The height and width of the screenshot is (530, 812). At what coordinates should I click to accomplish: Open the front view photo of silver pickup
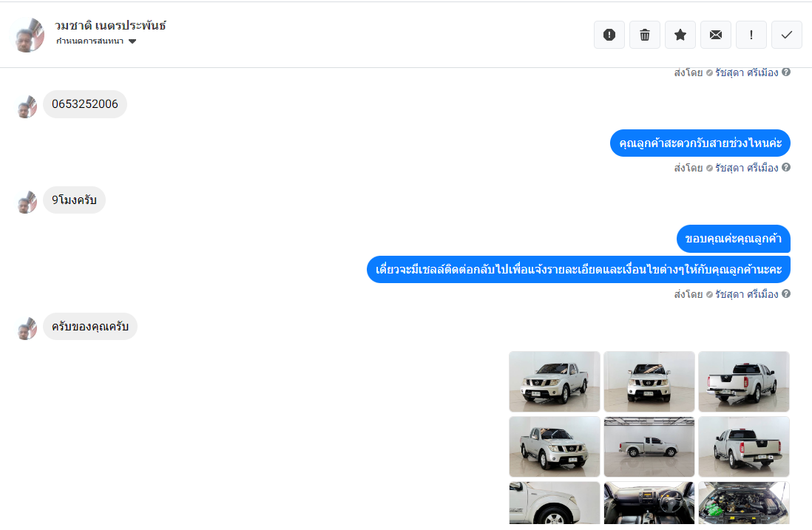649,381
